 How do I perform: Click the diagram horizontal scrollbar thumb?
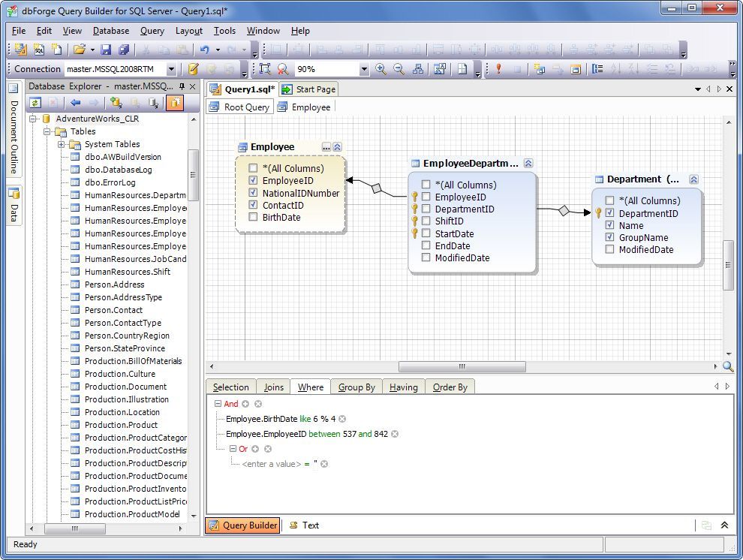461,367
